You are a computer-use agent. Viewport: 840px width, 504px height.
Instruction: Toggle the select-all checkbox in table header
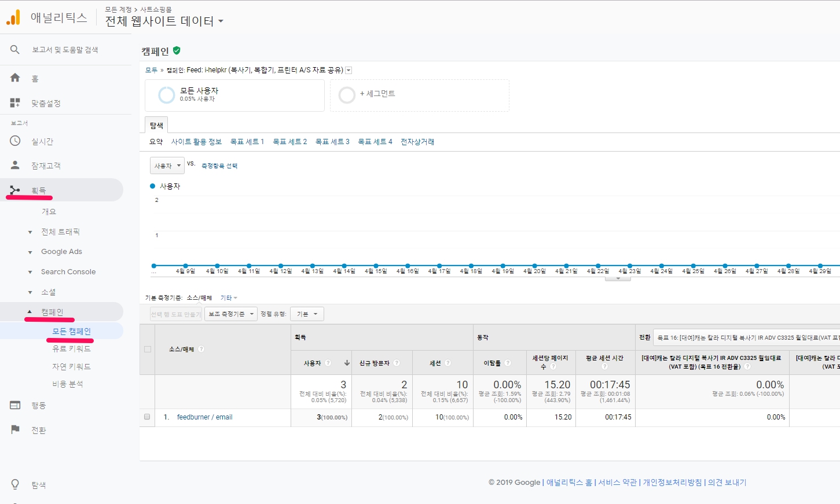[147, 349]
